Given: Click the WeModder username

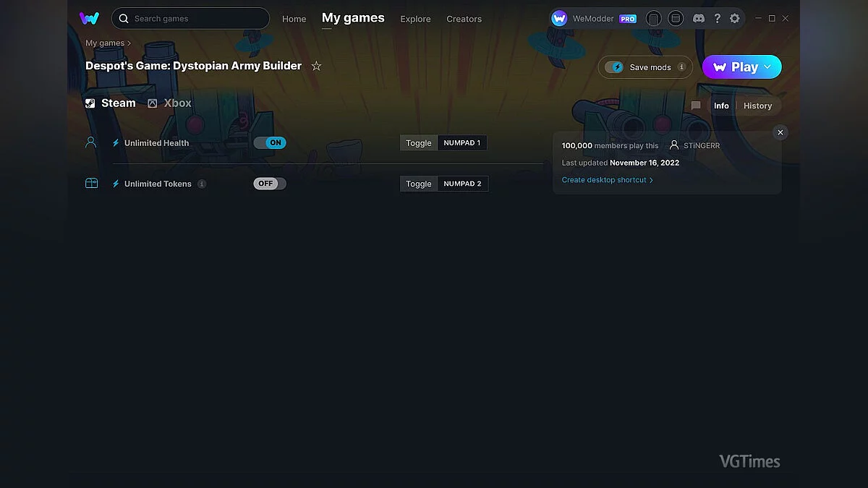Looking at the screenshot, I should (x=593, y=19).
